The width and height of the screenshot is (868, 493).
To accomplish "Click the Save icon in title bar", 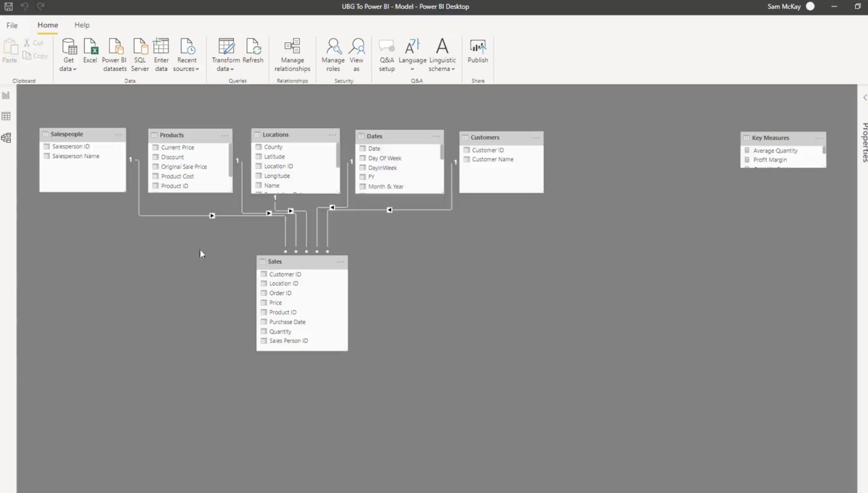I will (x=8, y=7).
